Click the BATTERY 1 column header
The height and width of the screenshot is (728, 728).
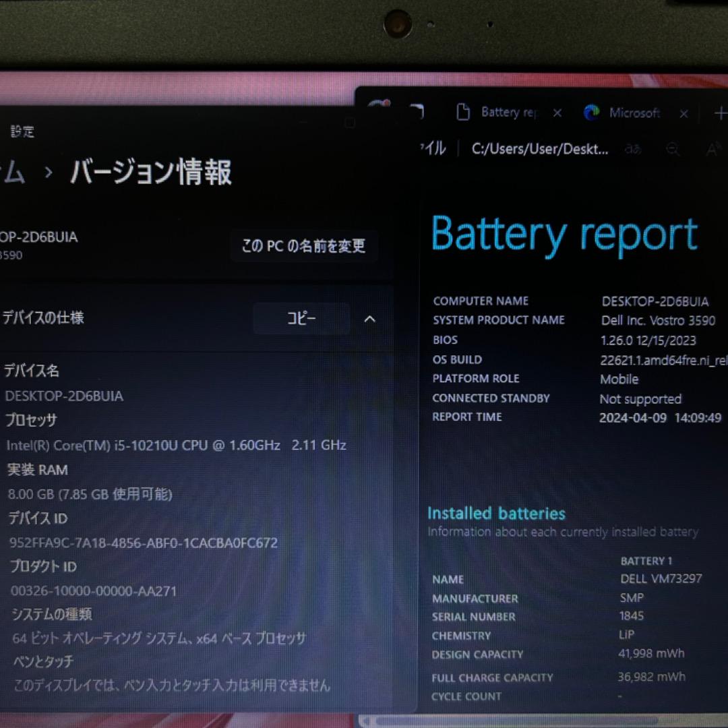[646, 561]
